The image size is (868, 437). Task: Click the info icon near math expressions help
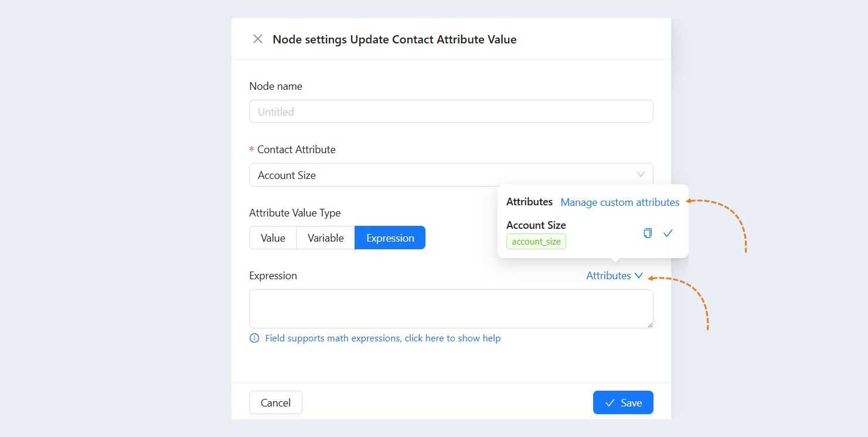click(x=254, y=338)
